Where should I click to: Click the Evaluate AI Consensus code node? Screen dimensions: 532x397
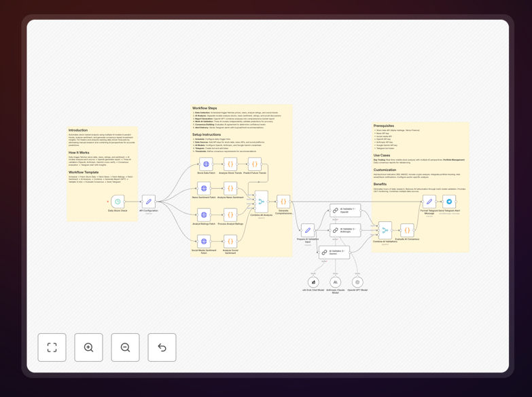[407, 230]
